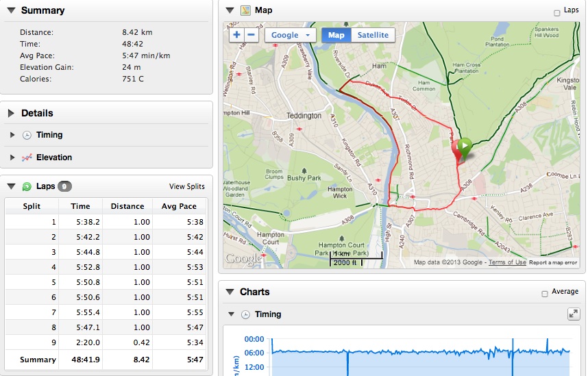Select the Map view tab
Image resolution: width=588 pixels, height=376 pixels.
(x=336, y=35)
